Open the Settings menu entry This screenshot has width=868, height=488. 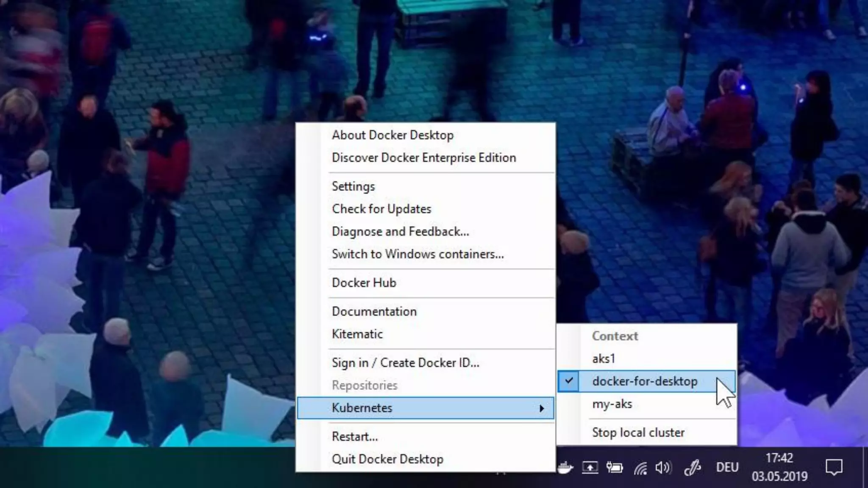click(353, 186)
